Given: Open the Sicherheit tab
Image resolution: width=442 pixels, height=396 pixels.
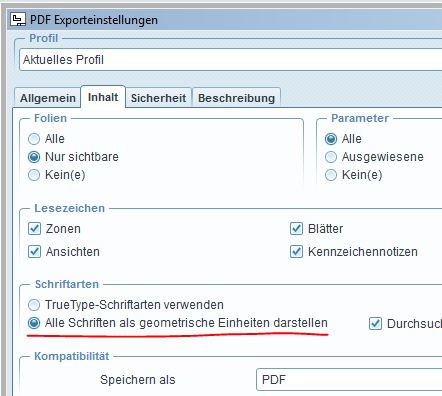Looking at the screenshot, I should pos(158,98).
